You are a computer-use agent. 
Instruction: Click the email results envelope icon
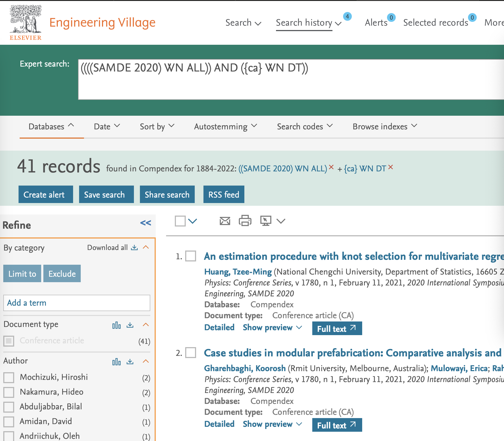pos(225,221)
